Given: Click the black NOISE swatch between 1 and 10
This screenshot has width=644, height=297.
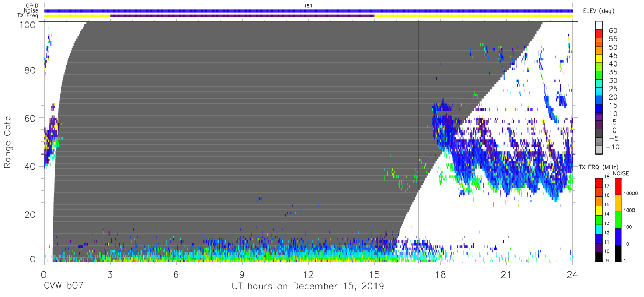Looking at the screenshot, I should [x=618, y=253].
